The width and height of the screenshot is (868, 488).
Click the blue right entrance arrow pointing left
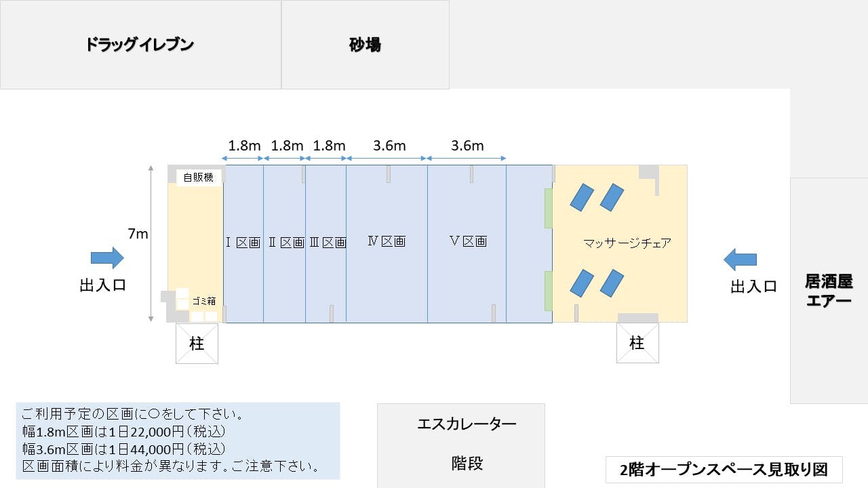(x=740, y=259)
